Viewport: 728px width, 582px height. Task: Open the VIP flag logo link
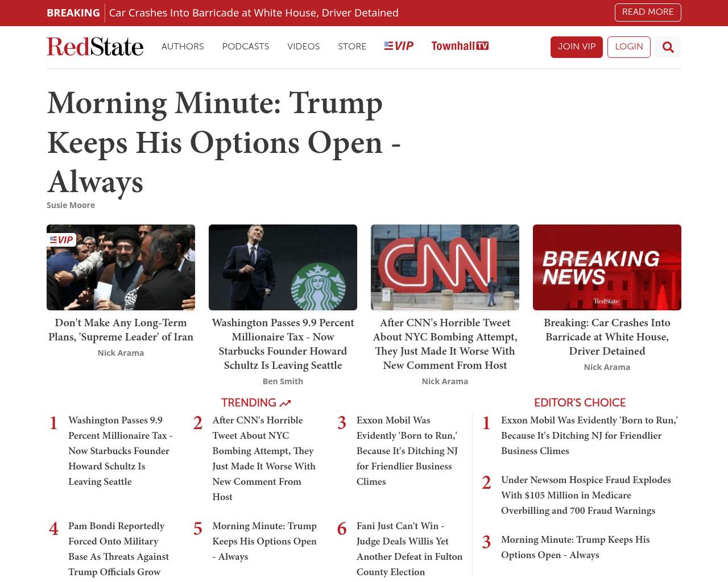[399, 46]
